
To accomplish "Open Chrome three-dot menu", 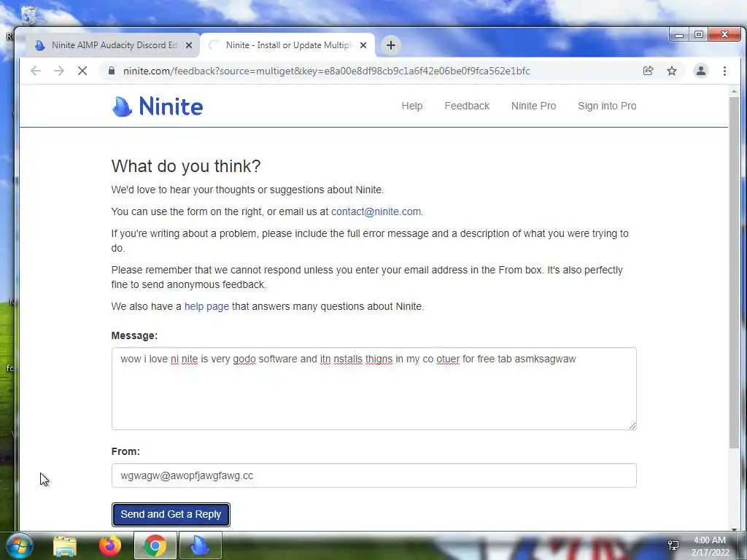I will click(x=724, y=71).
